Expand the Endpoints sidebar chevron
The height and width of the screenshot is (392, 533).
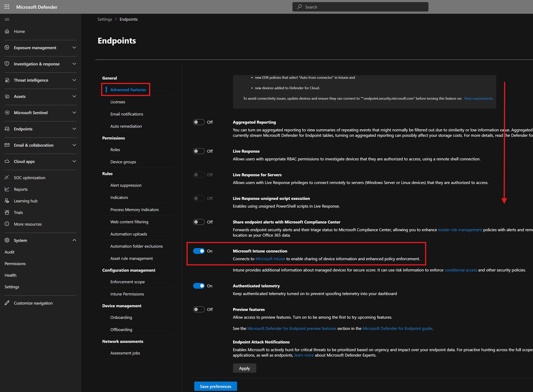[74, 129]
